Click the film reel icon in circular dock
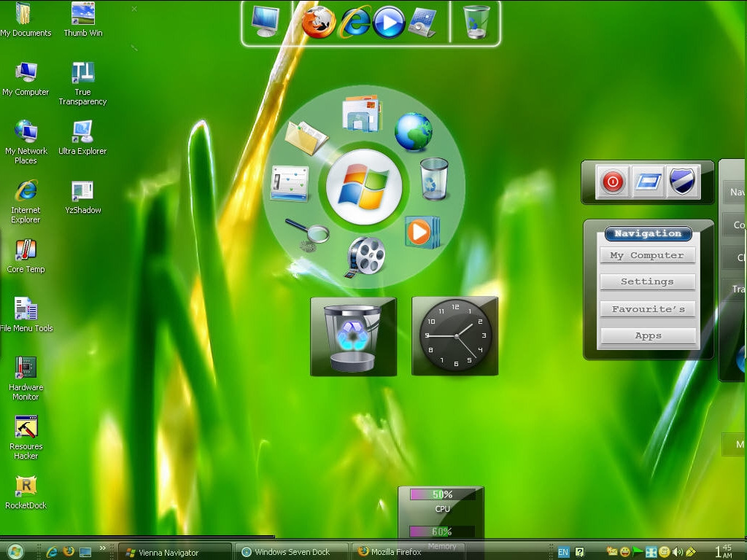 tap(365, 257)
